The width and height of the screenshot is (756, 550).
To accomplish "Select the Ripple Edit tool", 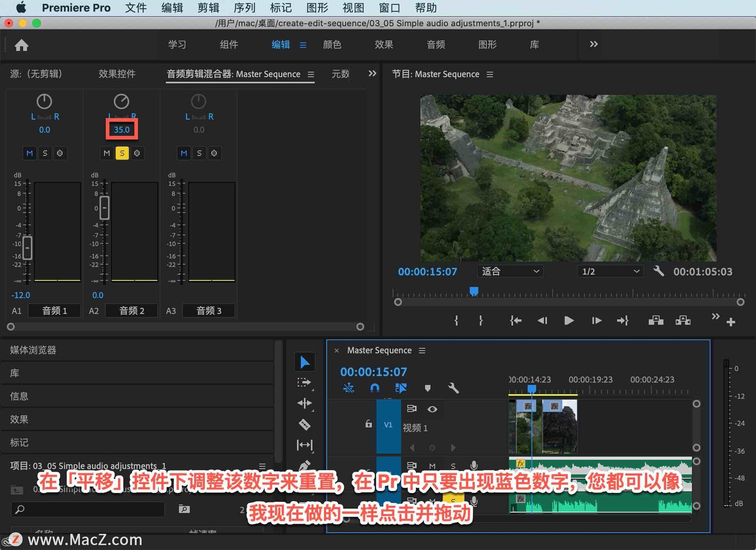I will (x=305, y=403).
